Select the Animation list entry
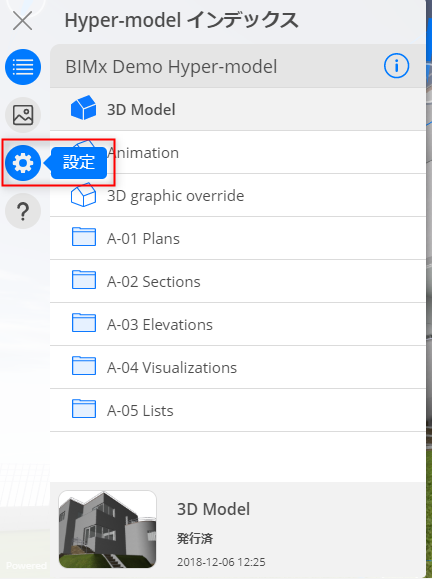 pyautogui.click(x=238, y=152)
